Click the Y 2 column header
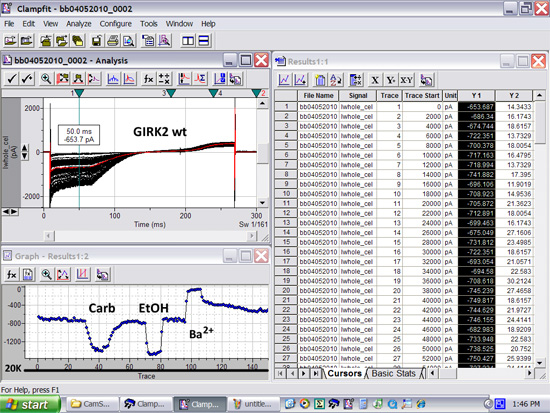550x413 pixels. [514, 95]
